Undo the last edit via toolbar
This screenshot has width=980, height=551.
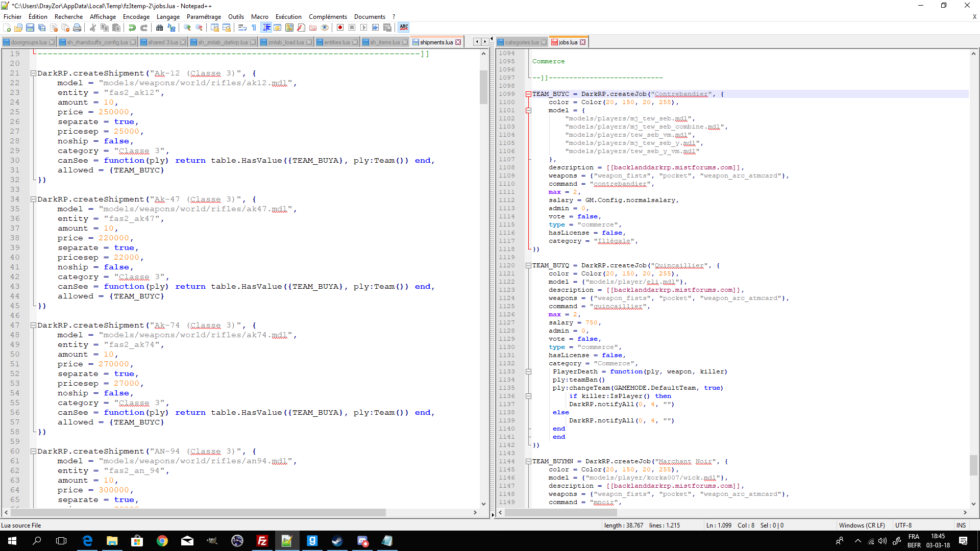pos(132,28)
